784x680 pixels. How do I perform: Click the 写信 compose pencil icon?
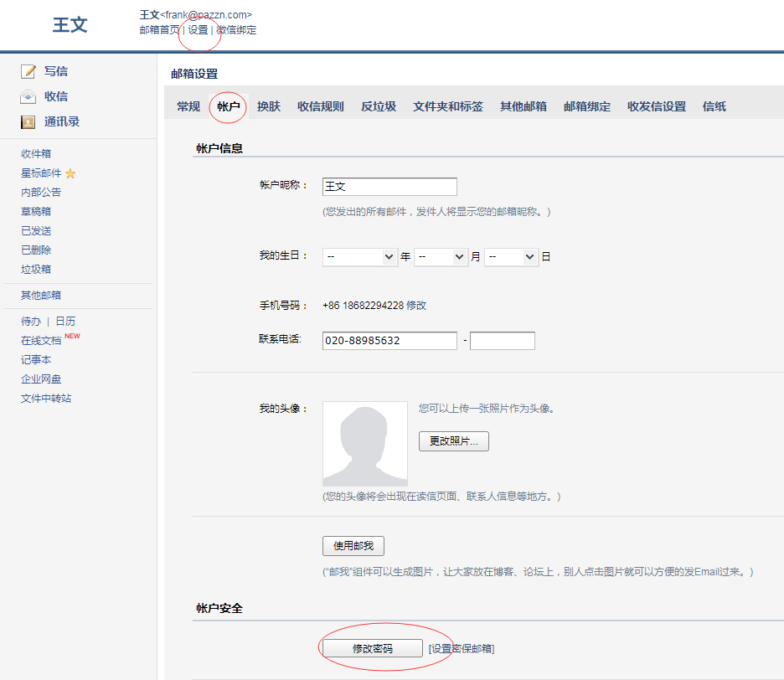pyautogui.click(x=28, y=71)
